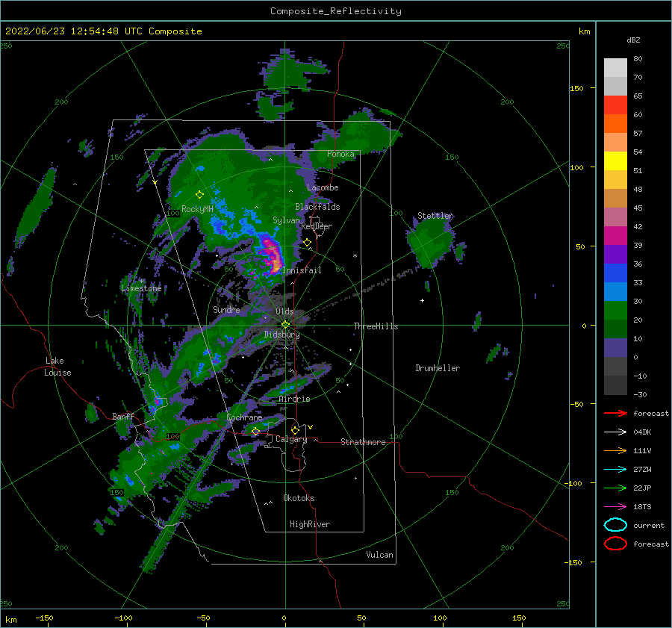672x628 pixels.
Task: Click the Stettler city label
Action: pyautogui.click(x=435, y=216)
